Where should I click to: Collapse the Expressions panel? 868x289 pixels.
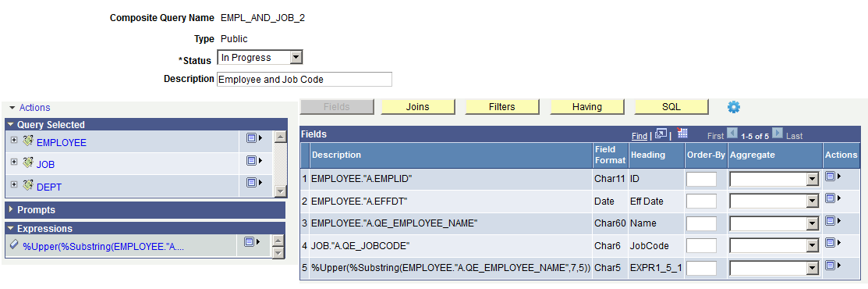pyautogui.click(x=10, y=229)
